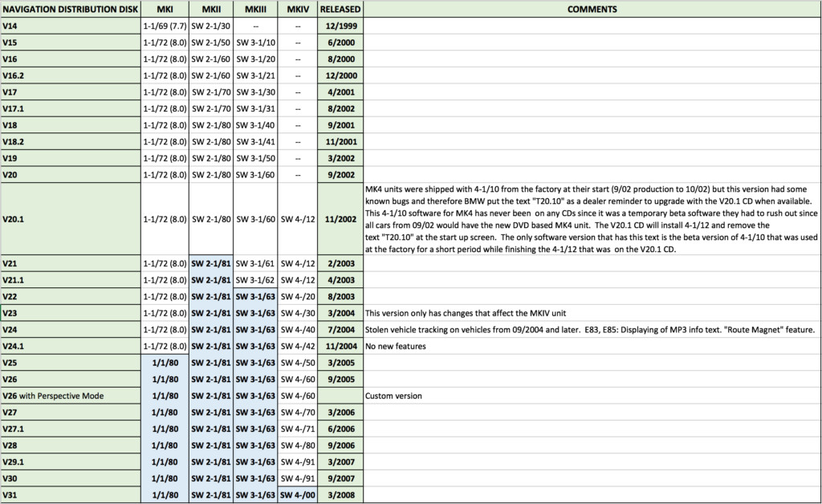Select the SW 3-1/40 cell
Screen dimensions: 822x504
tap(255, 125)
